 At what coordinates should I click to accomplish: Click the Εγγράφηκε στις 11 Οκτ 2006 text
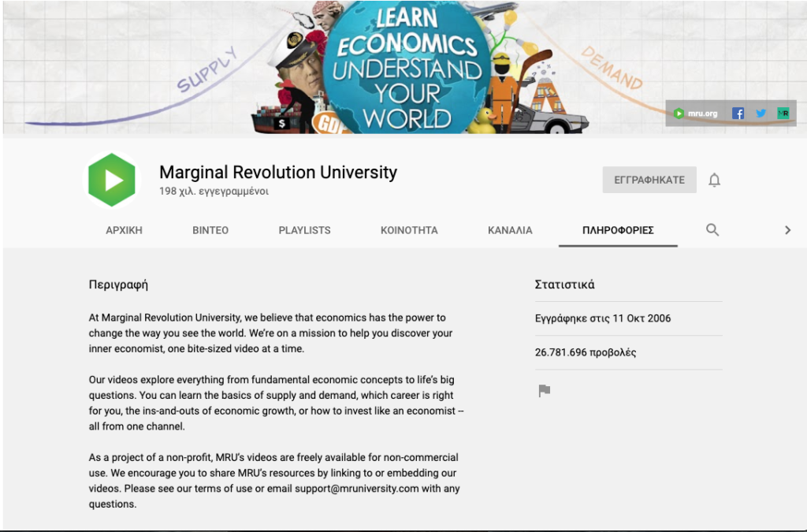603,318
